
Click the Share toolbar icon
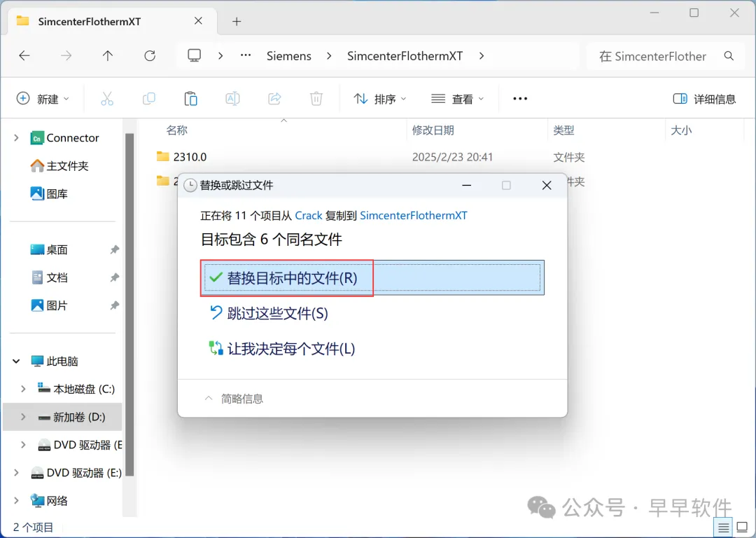click(274, 99)
